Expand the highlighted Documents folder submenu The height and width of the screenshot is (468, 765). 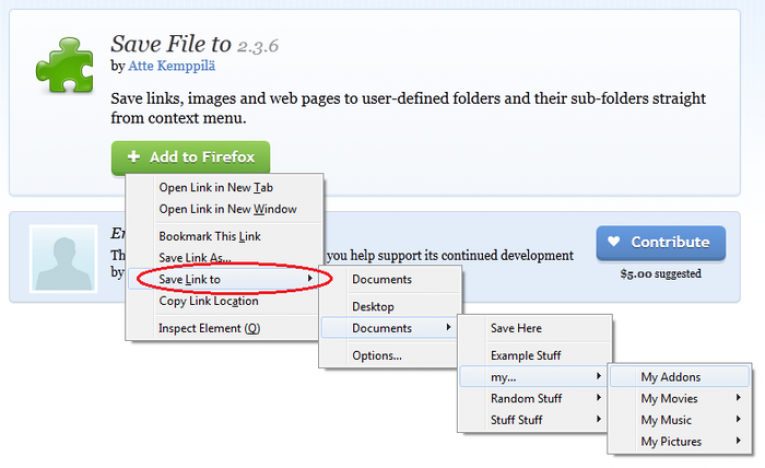pyautogui.click(x=389, y=328)
